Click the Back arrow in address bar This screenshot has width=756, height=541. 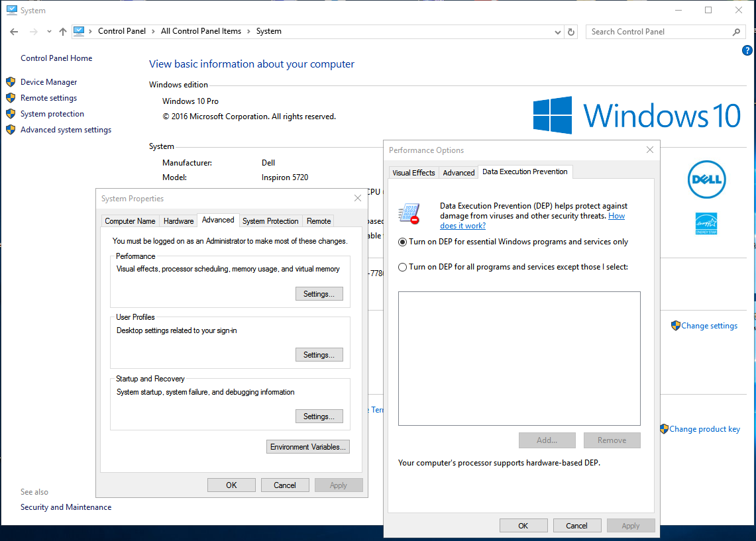15,31
